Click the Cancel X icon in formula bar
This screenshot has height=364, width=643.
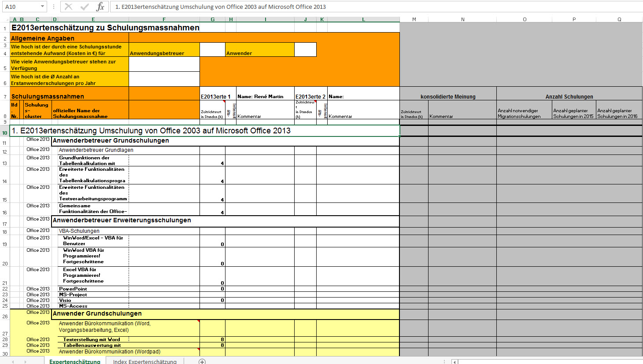68,7
